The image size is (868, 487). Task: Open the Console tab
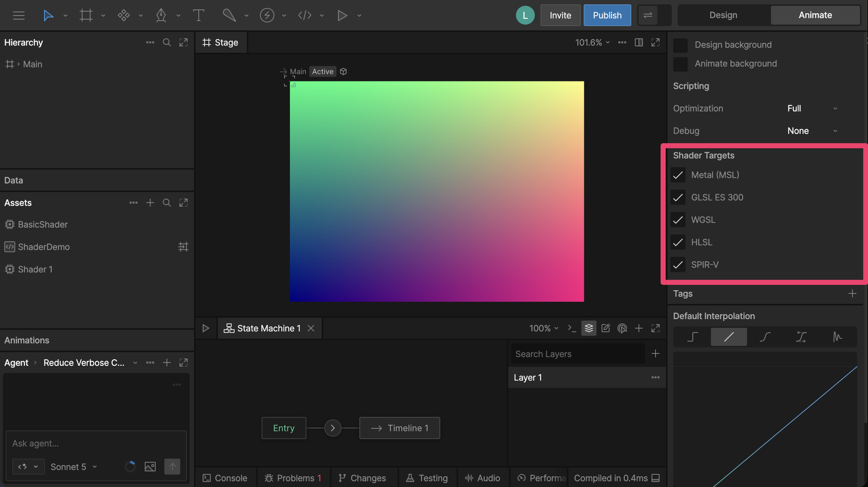[225, 478]
